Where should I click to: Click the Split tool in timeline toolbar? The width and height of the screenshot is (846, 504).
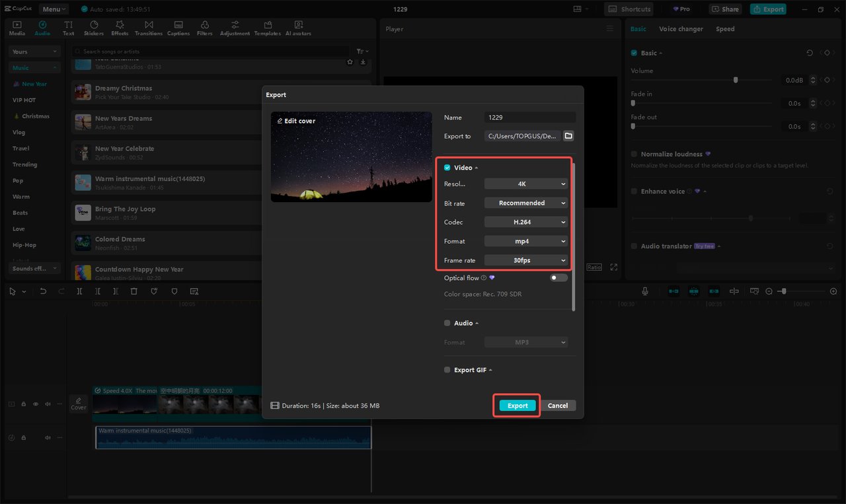[79, 291]
